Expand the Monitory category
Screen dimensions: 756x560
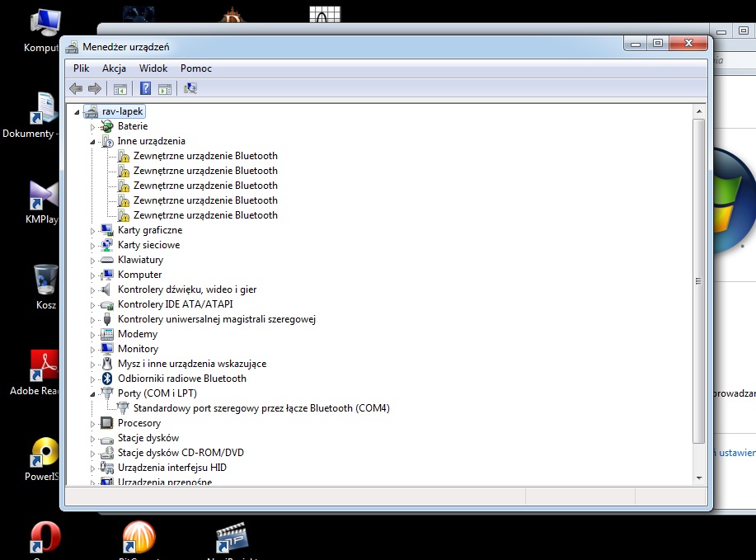tap(92, 350)
